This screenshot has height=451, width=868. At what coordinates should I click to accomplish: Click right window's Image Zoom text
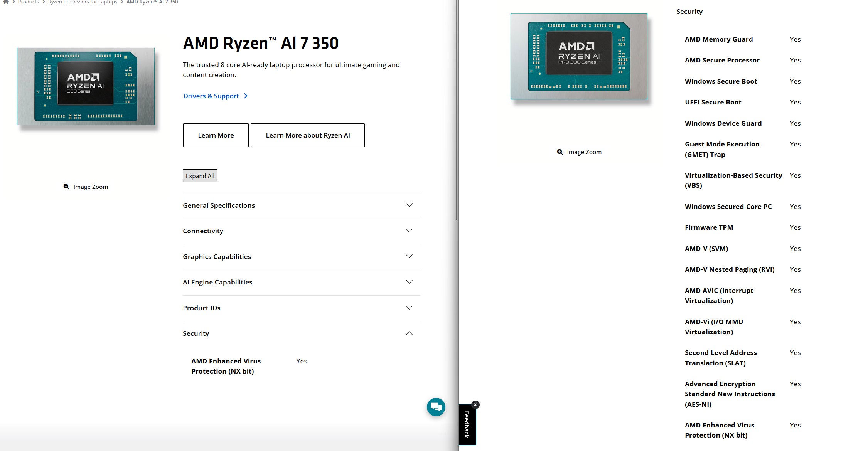(x=584, y=152)
